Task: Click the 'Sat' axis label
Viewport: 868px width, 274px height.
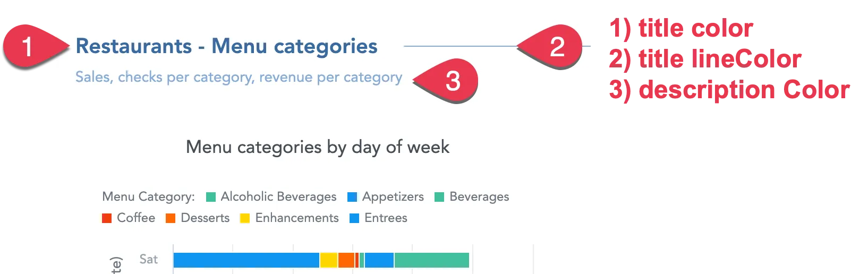Action: point(148,259)
